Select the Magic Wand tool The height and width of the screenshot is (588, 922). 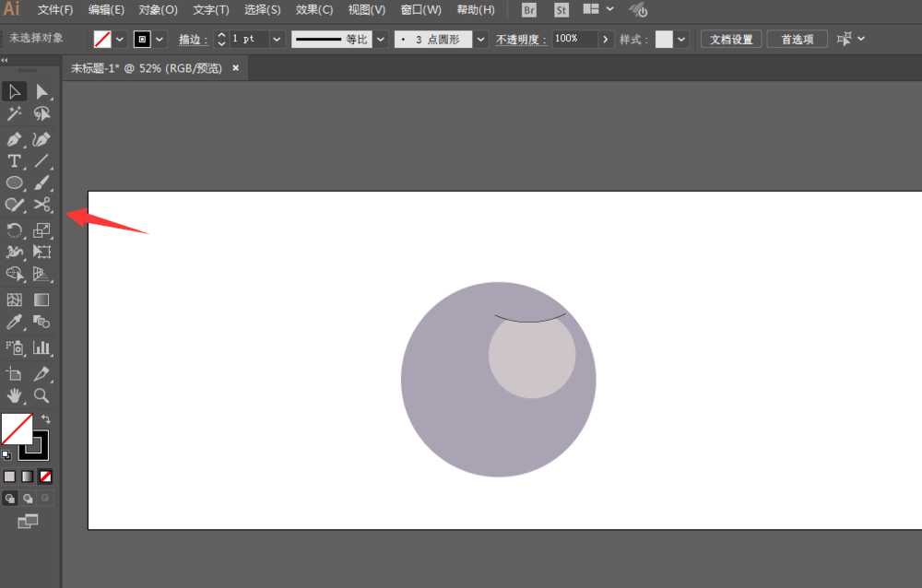click(14, 113)
